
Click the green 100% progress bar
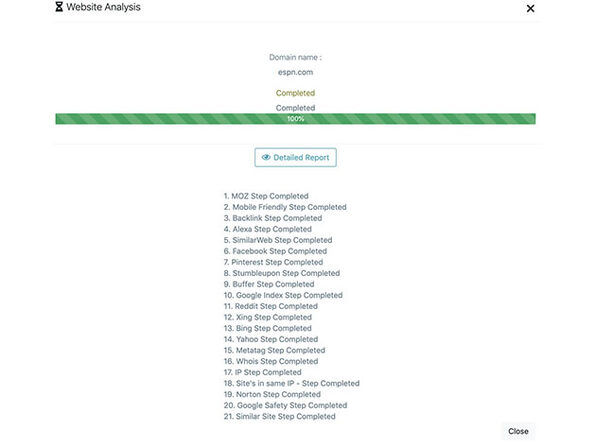295,119
